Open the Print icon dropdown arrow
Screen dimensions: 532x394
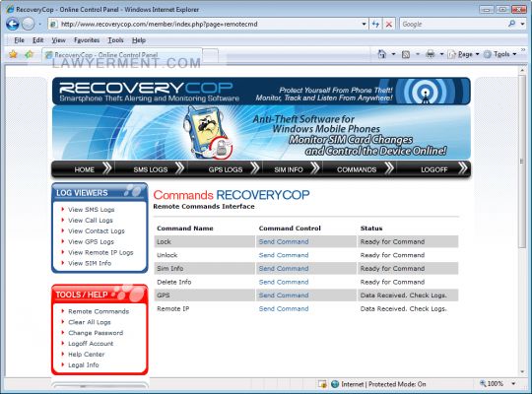tap(441, 54)
